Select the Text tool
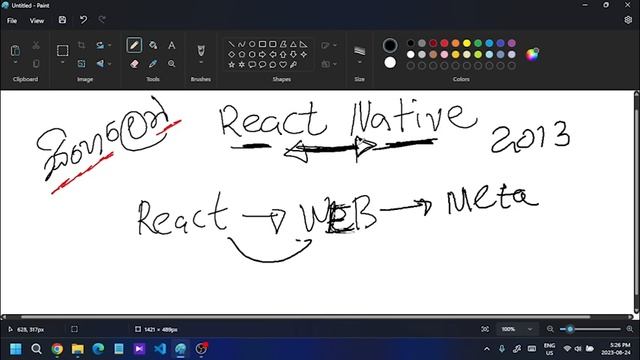 (172, 45)
